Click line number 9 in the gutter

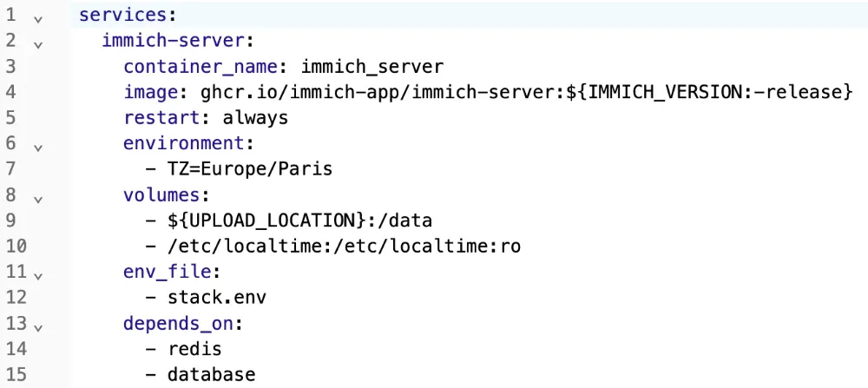tap(11, 220)
